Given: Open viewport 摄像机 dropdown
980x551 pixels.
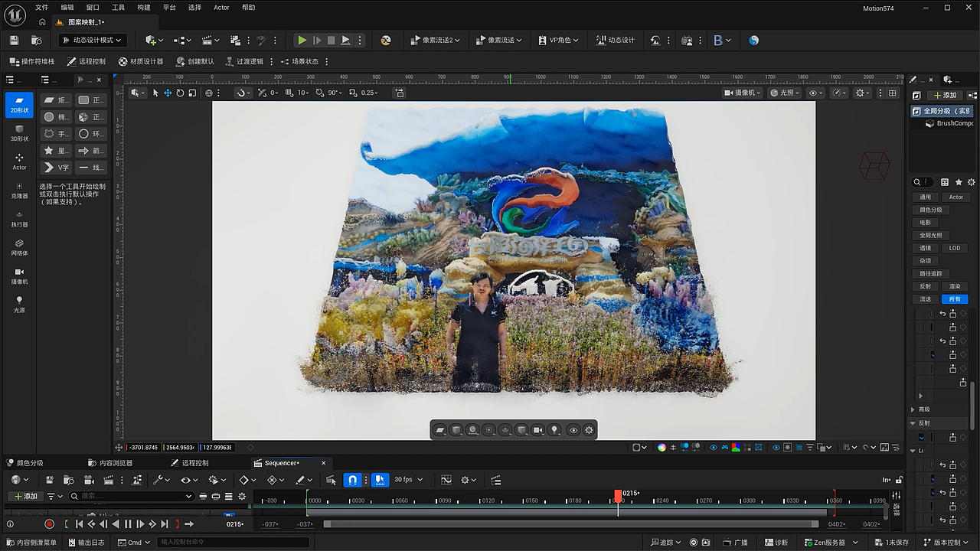Looking at the screenshot, I should 743,93.
